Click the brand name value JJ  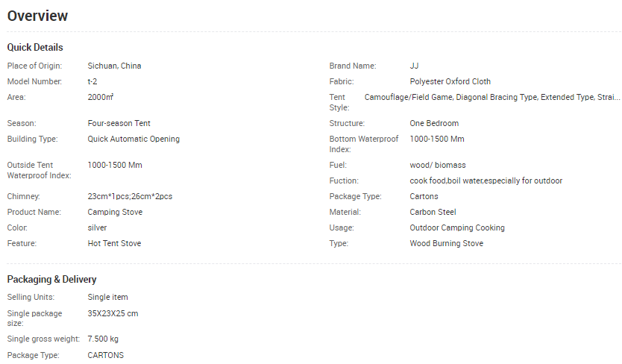pos(415,66)
